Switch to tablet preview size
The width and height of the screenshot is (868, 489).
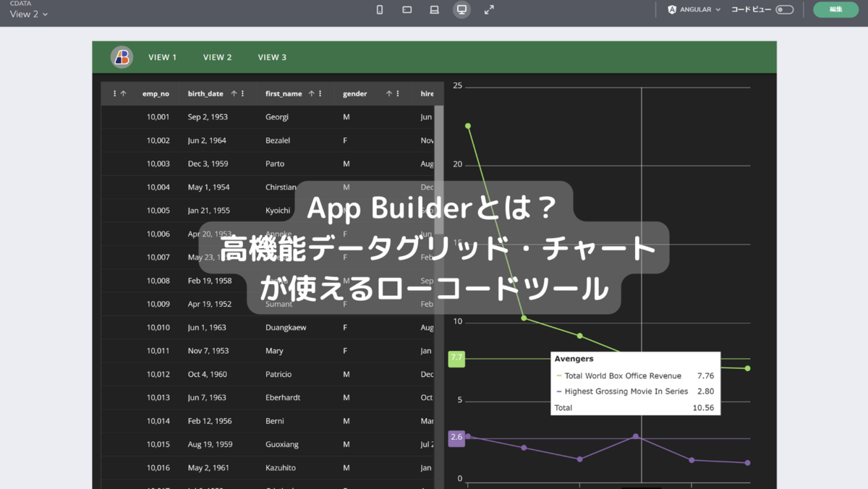(x=407, y=9)
